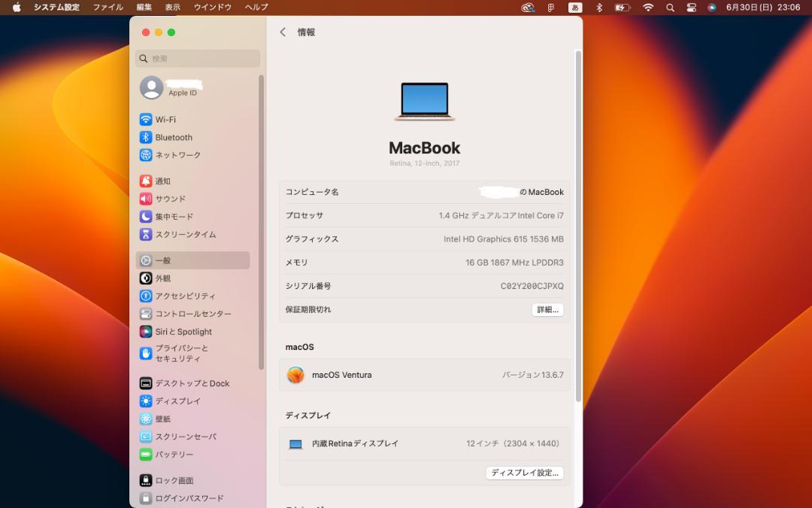Click the sidebar scrollbar
The height and width of the screenshot is (508, 812).
261,222
